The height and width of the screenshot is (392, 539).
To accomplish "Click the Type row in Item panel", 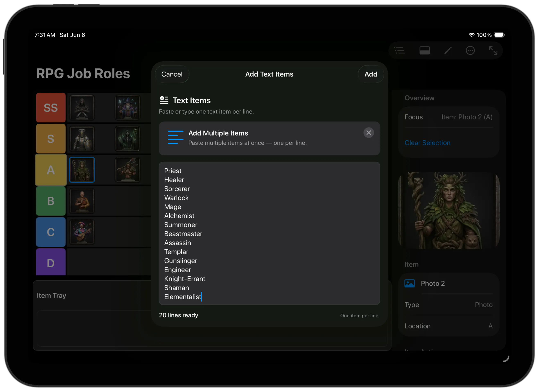I will [x=449, y=305].
